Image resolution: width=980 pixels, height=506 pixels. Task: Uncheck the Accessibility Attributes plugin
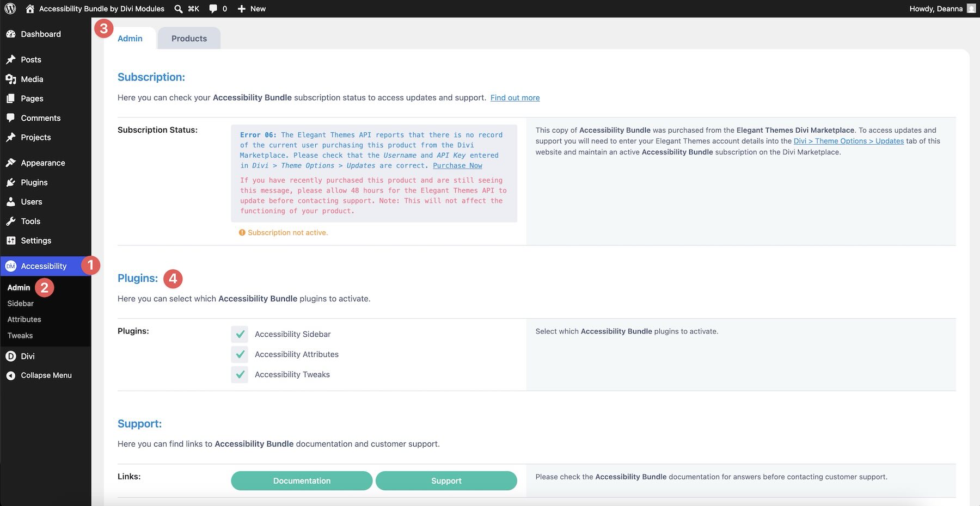240,354
